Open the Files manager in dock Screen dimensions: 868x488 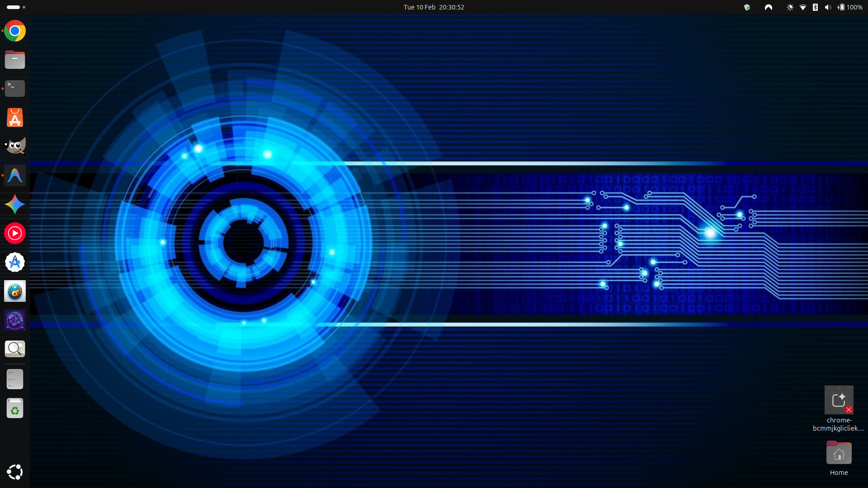click(x=15, y=60)
